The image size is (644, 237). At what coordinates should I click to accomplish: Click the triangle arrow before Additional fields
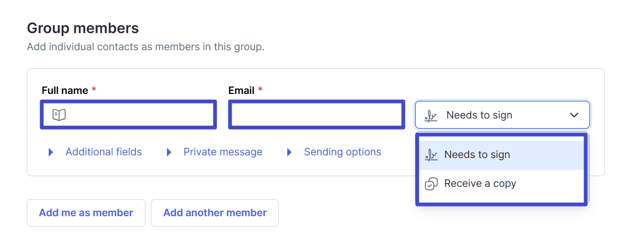(51, 152)
